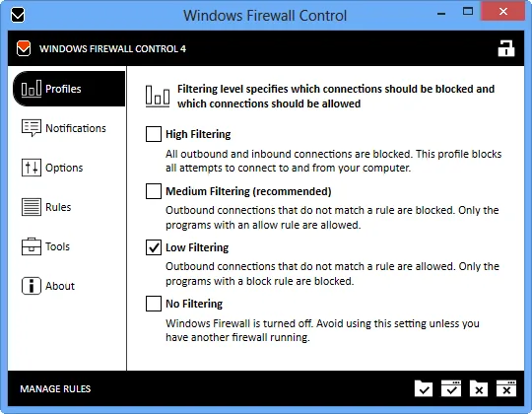The image size is (532, 414).
Task: Tick the No Filtering checkbox
Action: coord(154,304)
